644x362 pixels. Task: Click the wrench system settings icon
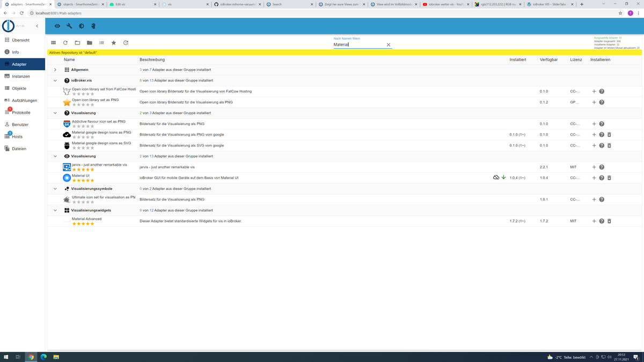click(x=69, y=26)
